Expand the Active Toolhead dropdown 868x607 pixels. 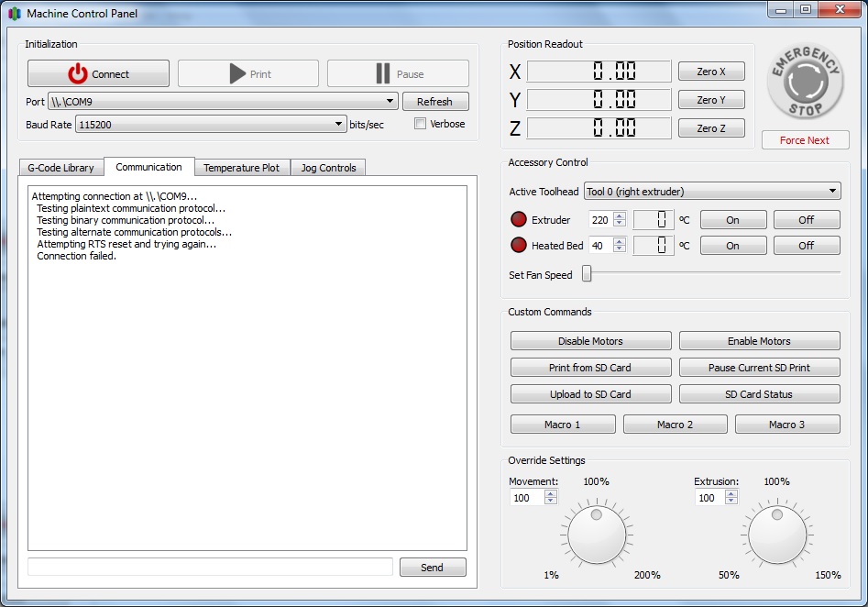click(x=712, y=191)
